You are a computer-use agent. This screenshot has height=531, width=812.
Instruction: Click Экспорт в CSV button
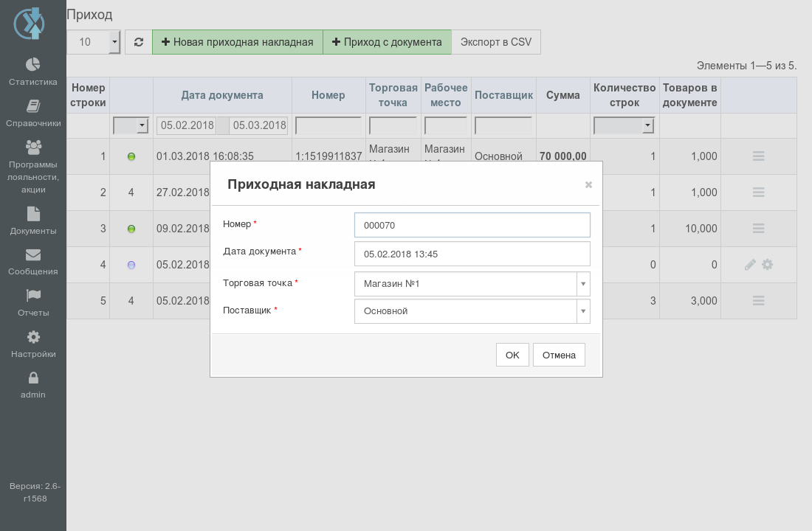tap(495, 42)
